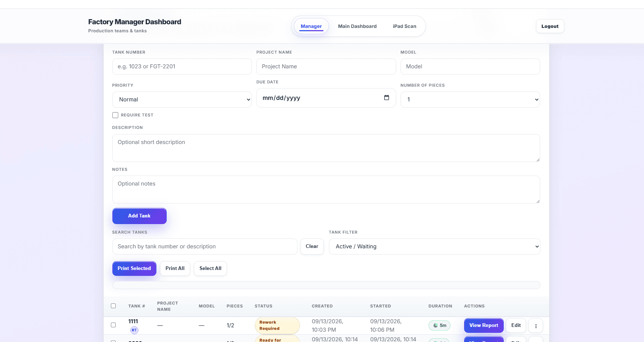The image size is (644, 342).
Task: Click the 5m duration badge for tank 1111
Action: (439, 325)
